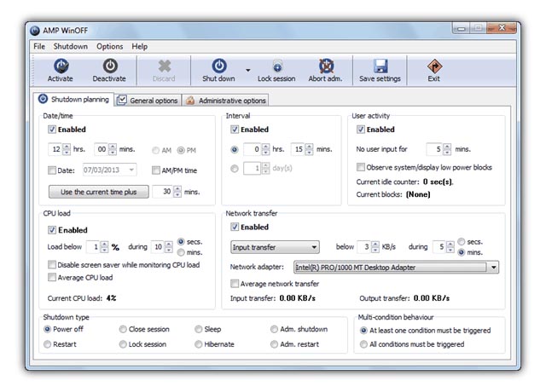Select the PM radio button
The image size is (546, 392).
click(x=181, y=150)
